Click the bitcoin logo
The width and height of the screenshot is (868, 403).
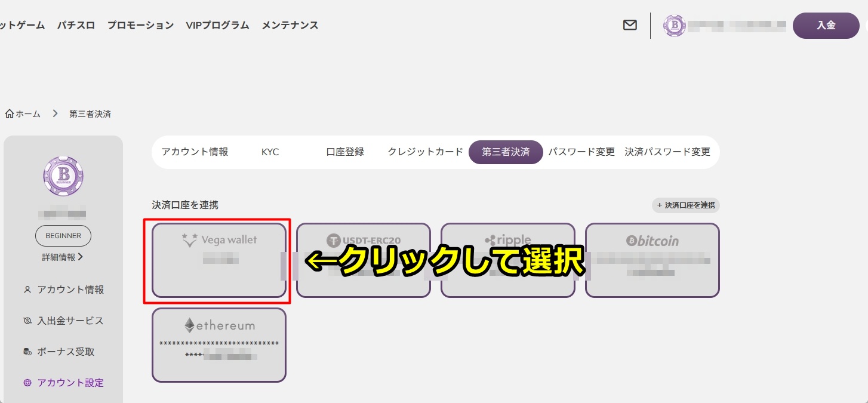652,241
